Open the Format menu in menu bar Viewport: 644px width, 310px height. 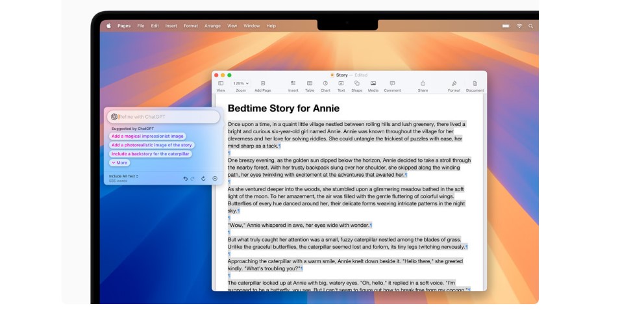[191, 26]
